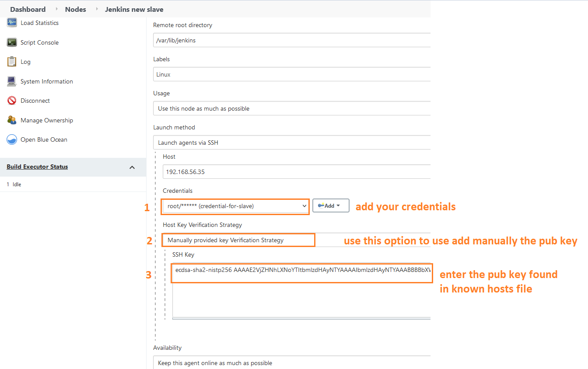Viewport: 588px width, 369px height.
Task: Edit the Labels field containing Linux
Action: tap(292, 74)
